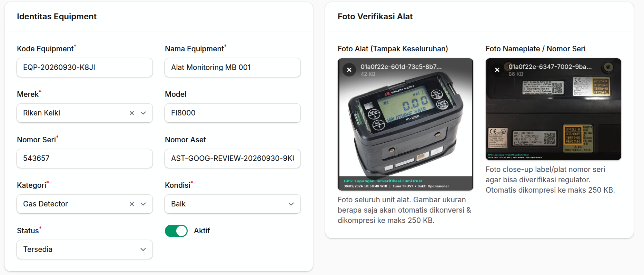This screenshot has width=644, height=275.
Task: Edit the Nama Equipment field
Action: click(x=232, y=68)
